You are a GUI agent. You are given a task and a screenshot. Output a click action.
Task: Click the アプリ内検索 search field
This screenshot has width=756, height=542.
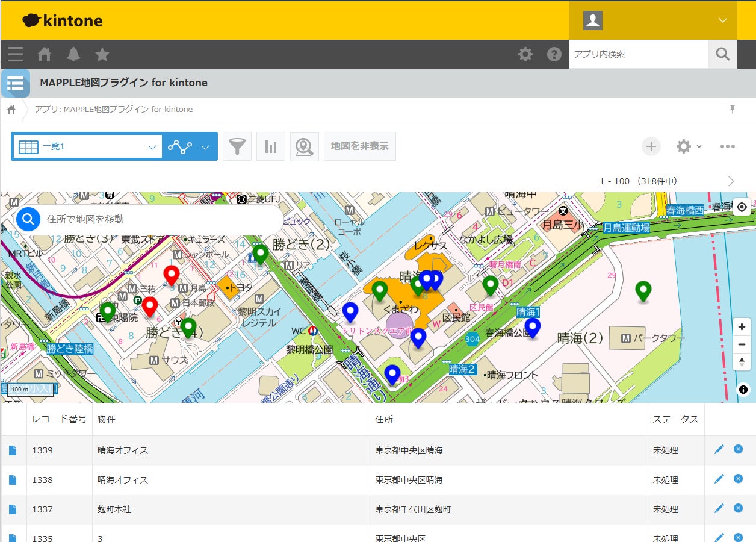pyautogui.click(x=638, y=54)
